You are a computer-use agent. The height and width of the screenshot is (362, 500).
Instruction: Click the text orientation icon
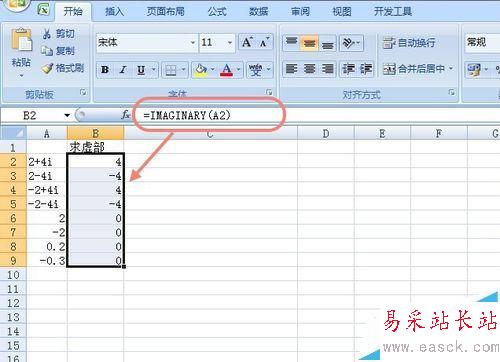pos(349,43)
